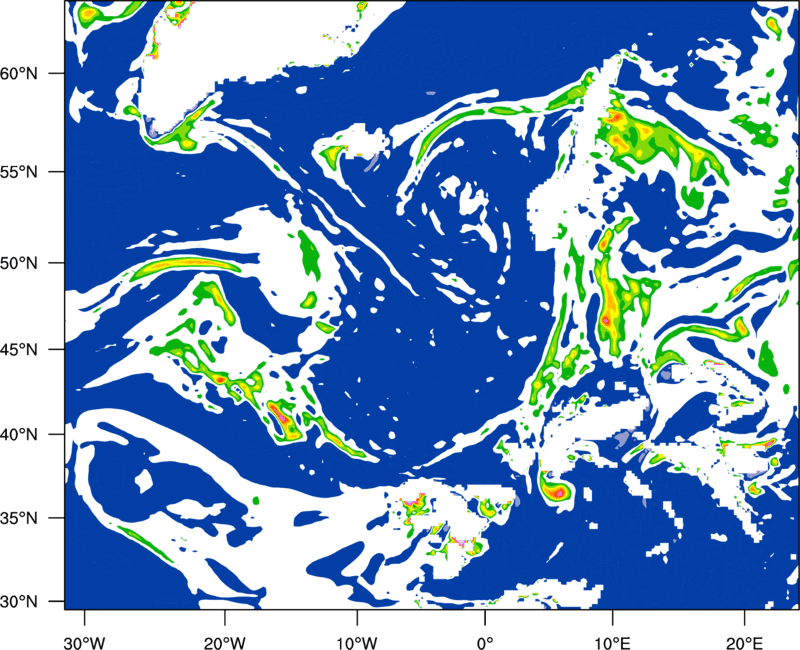Click the 45°N latitude label
The width and height of the screenshot is (800, 650).
pos(18,350)
